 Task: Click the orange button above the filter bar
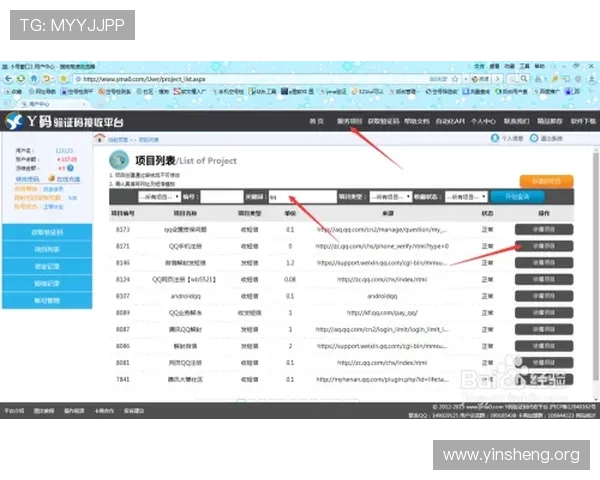tap(546, 181)
